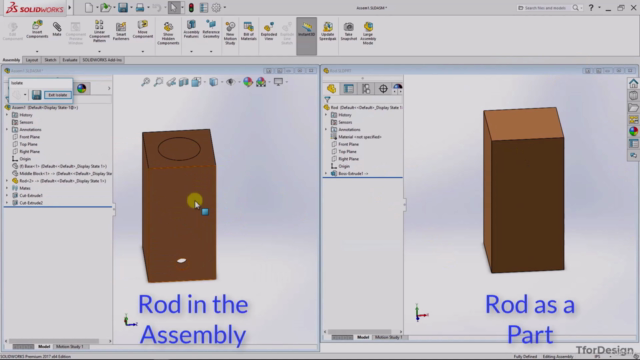Click Search files and models field
The height and width of the screenshot is (360, 640).
(x=545, y=8)
